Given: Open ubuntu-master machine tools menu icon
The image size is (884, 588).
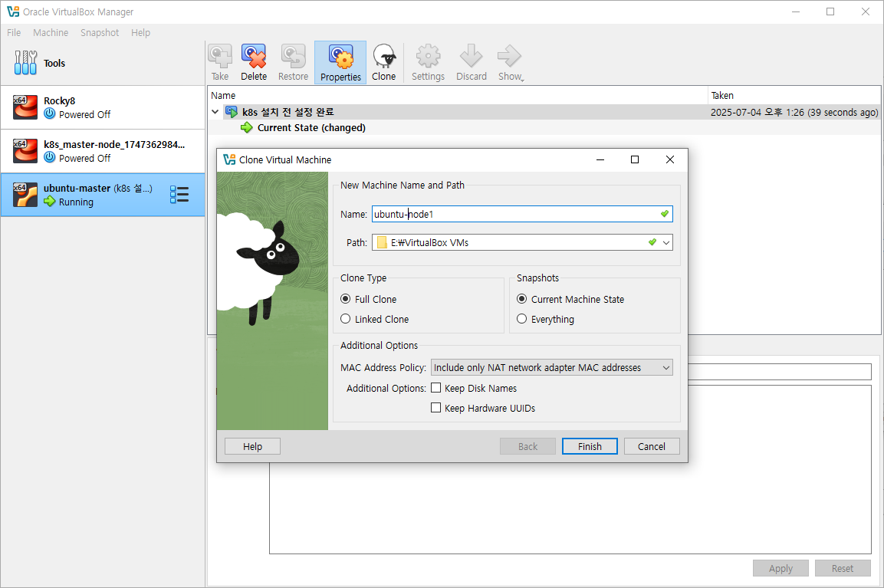Looking at the screenshot, I should pos(179,195).
